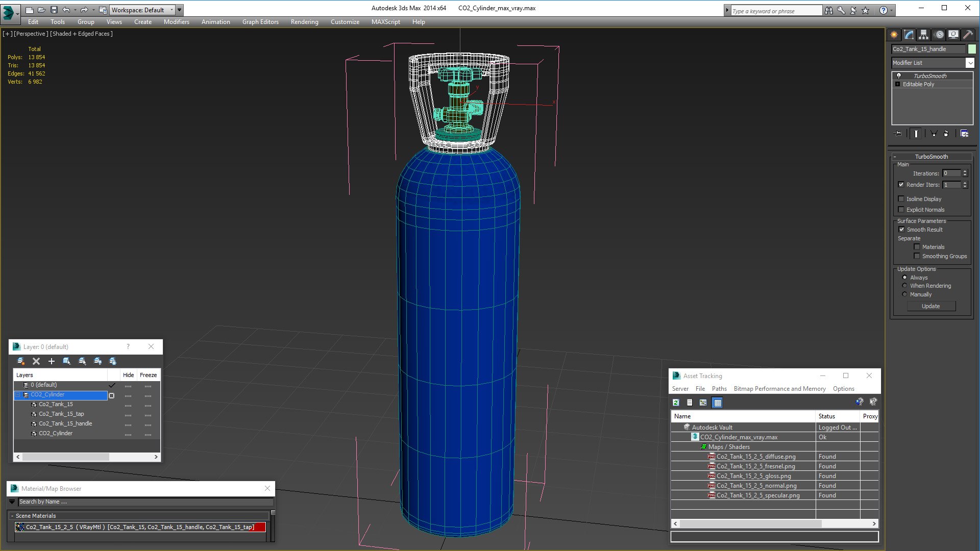980x551 pixels.
Task: Click the Save File disk icon
Action: pos(54,10)
